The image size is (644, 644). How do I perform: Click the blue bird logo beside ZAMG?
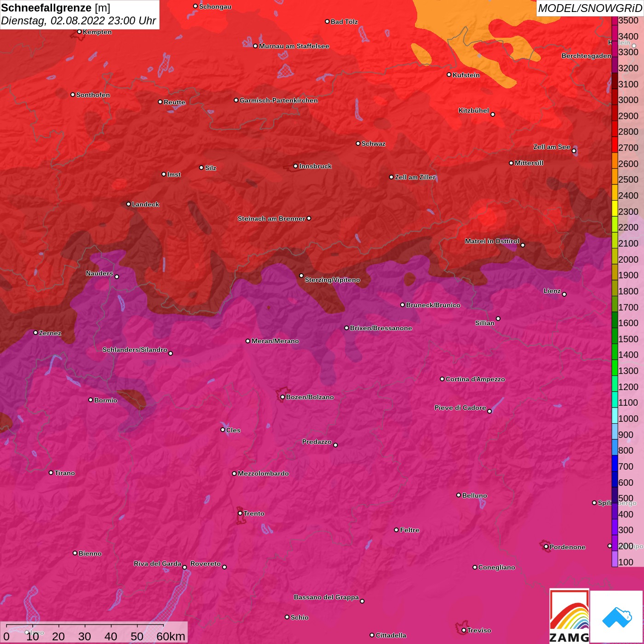pyautogui.click(x=616, y=616)
